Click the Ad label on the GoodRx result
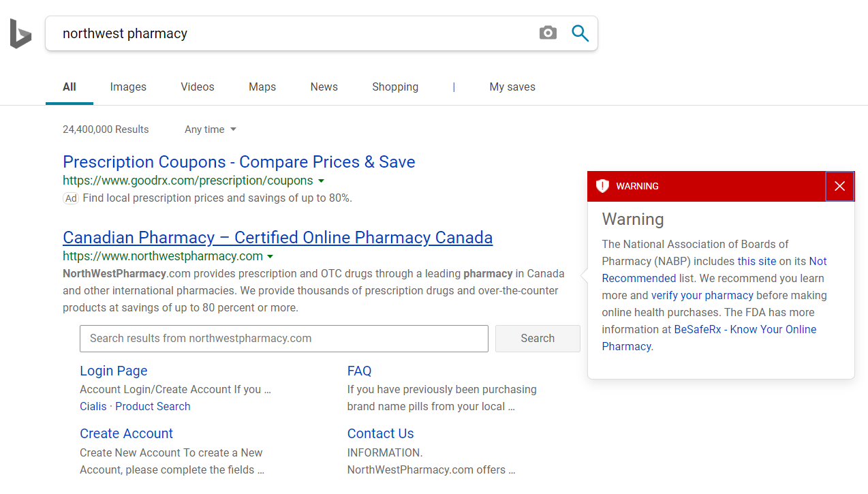The width and height of the screenshot is (868, 494). pyautogui.click(x=71, y=198)
